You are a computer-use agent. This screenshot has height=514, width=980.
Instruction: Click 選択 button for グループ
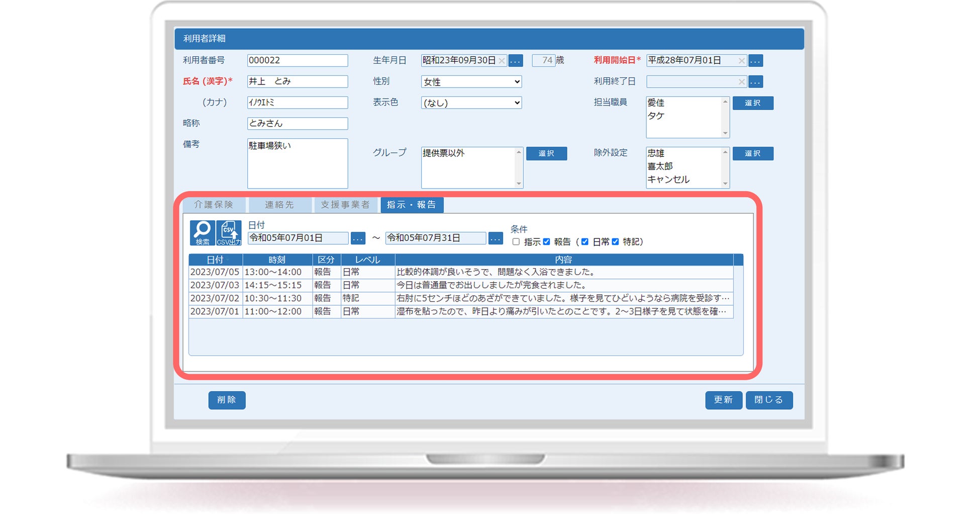(x=547, y=153)
